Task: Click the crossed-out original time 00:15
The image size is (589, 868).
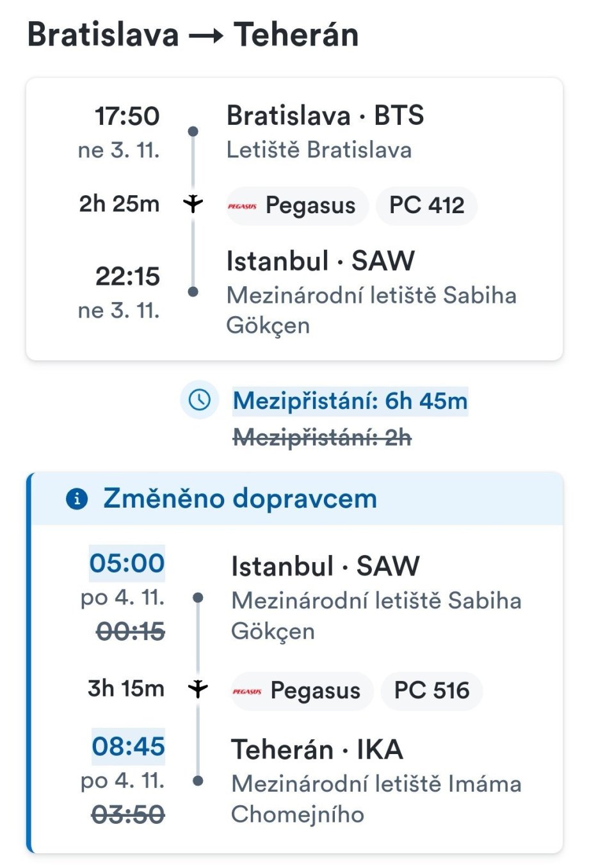Action: (131, 632)
